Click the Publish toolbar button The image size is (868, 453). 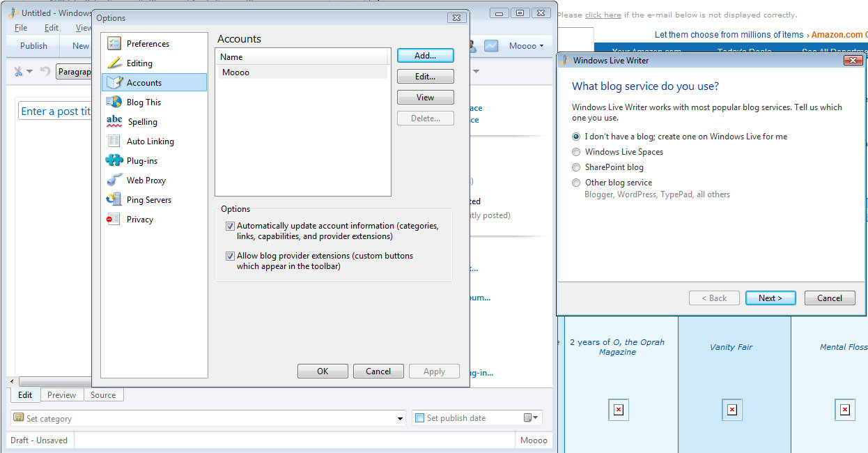33,46
